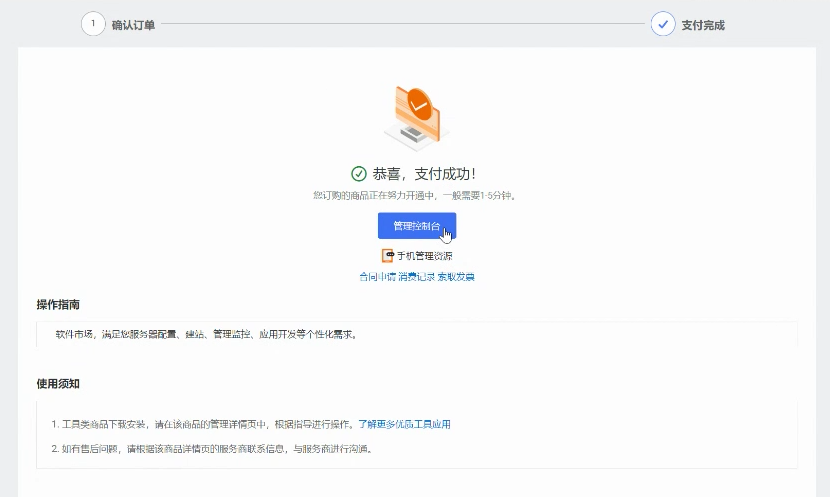Click the 合同申请 link

click(x=377, y=277)
